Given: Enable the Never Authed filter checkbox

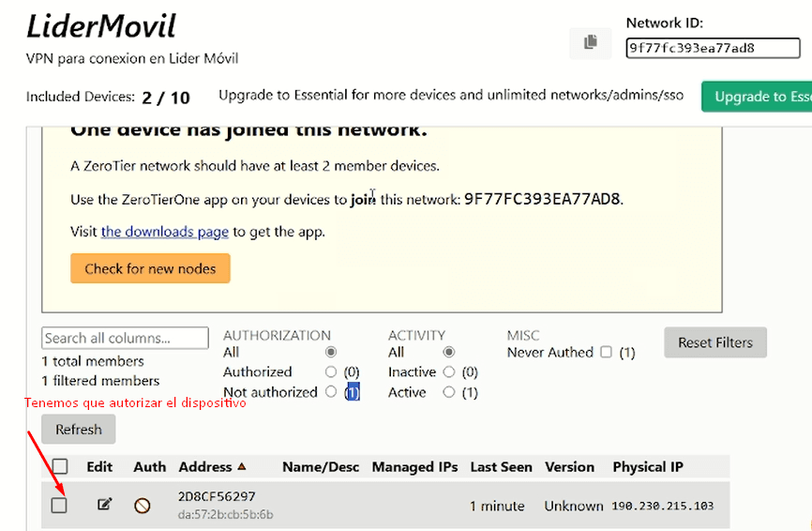Looking at the screenshot, I should pyautogui.click(x=606, y=353).
